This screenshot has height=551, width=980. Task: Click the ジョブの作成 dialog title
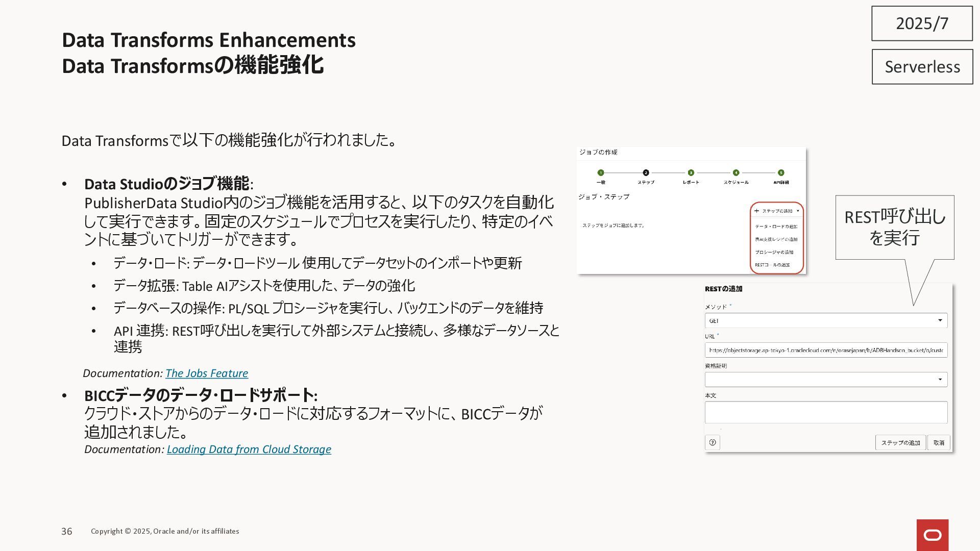[598, 152]
